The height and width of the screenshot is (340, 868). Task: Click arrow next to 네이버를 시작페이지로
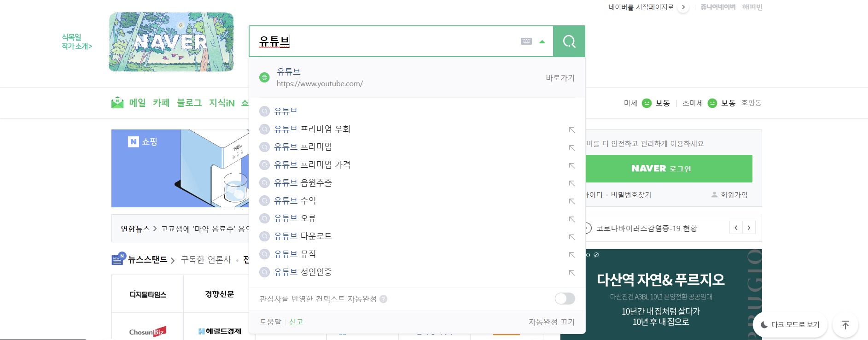click(683, 7)
